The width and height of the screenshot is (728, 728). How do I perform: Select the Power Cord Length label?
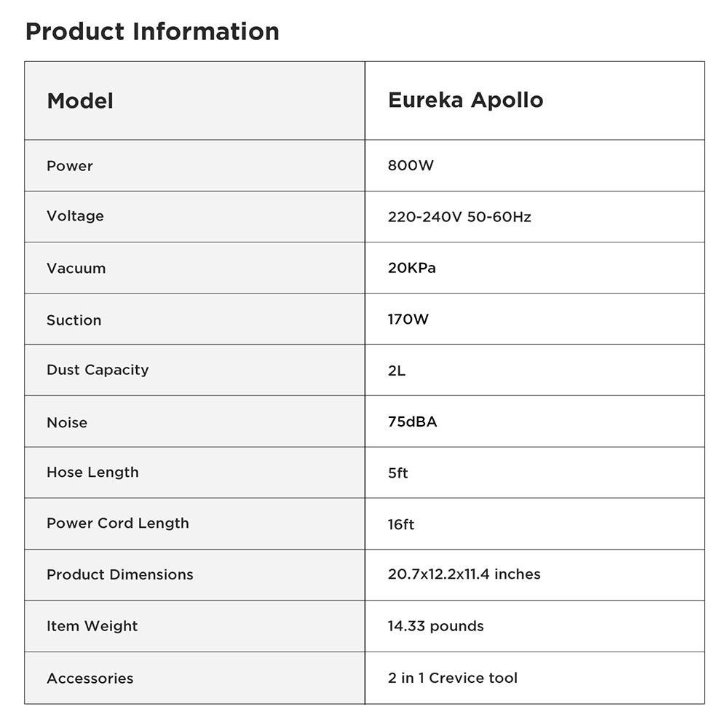118,523
